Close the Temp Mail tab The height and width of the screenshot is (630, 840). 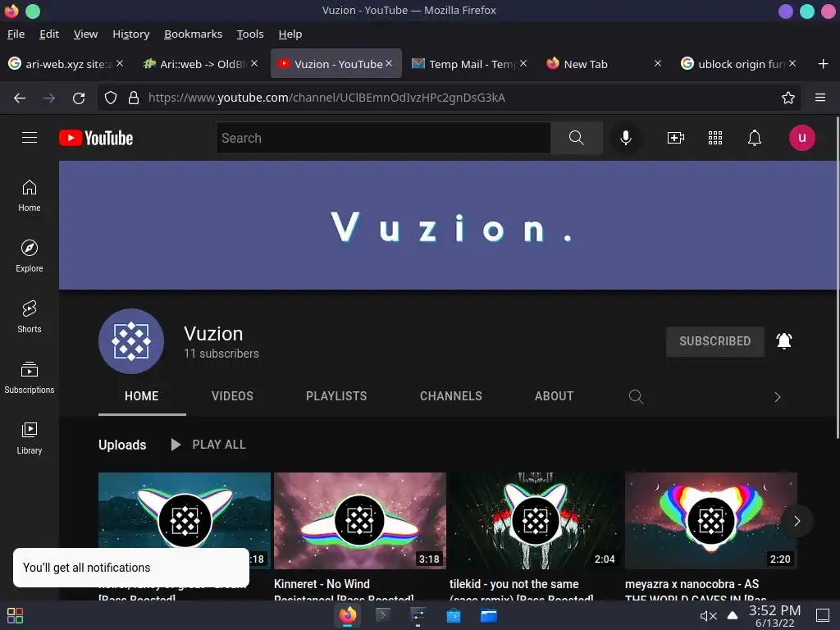tap(523, 63)
